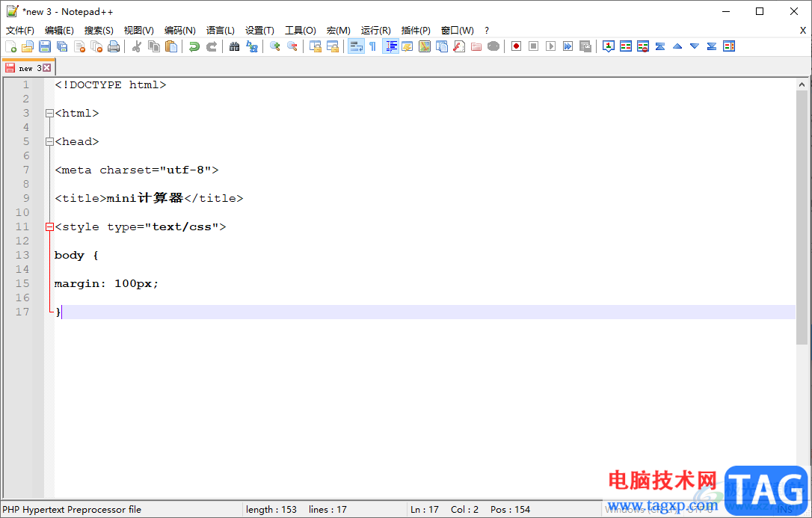Toggle the indent guide button
Screen dimensions: 812x518
pyautogui.click(x=390, y=46)
